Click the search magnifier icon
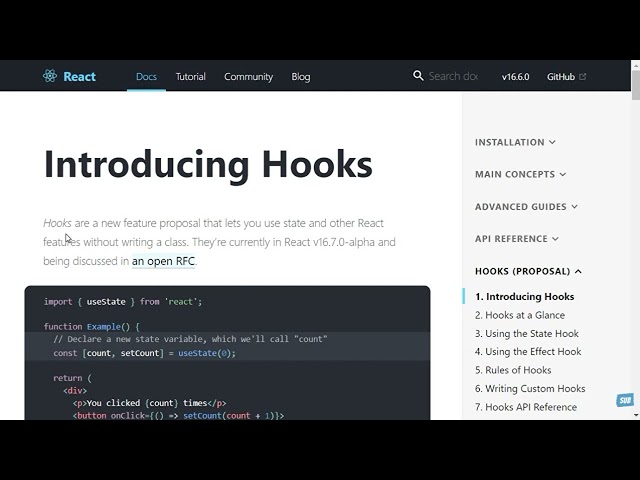The image size is (640, 480). [x=418, y=76]
